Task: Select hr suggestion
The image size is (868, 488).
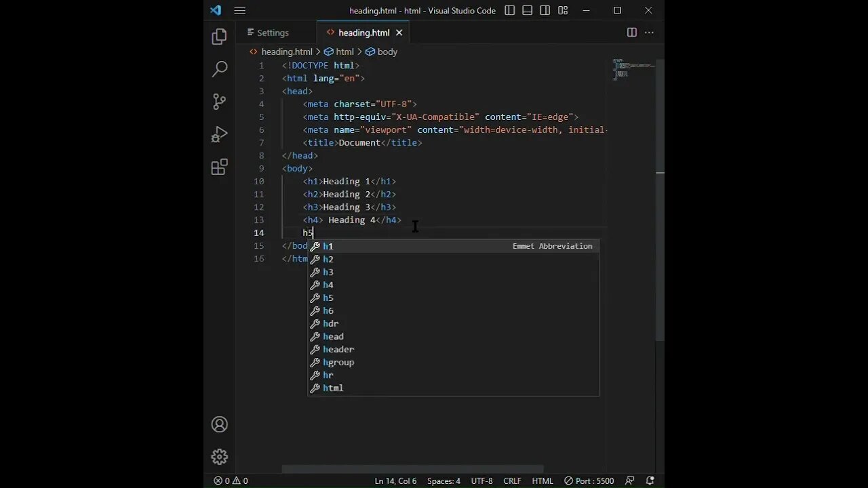Action: click(453, 375)
